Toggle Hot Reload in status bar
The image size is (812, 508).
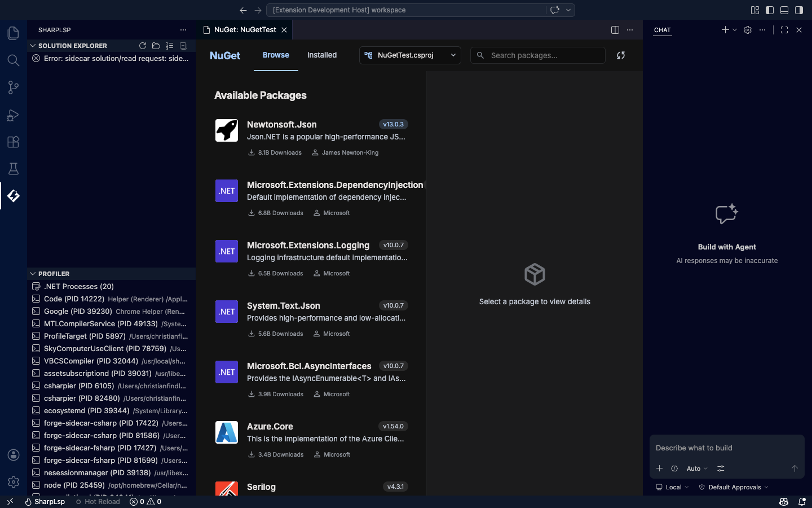click(98, 502)
